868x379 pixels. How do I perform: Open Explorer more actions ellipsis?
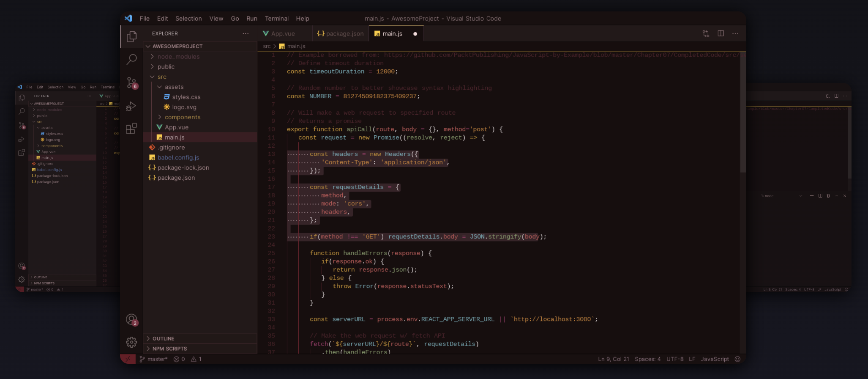246,33
